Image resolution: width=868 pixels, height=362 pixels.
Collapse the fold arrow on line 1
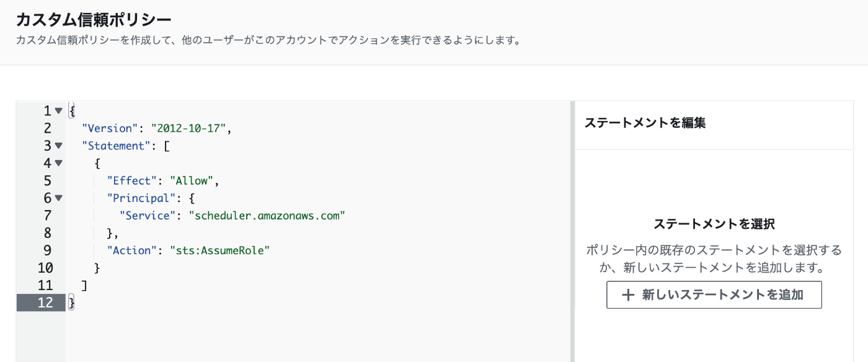pos(58,111)
